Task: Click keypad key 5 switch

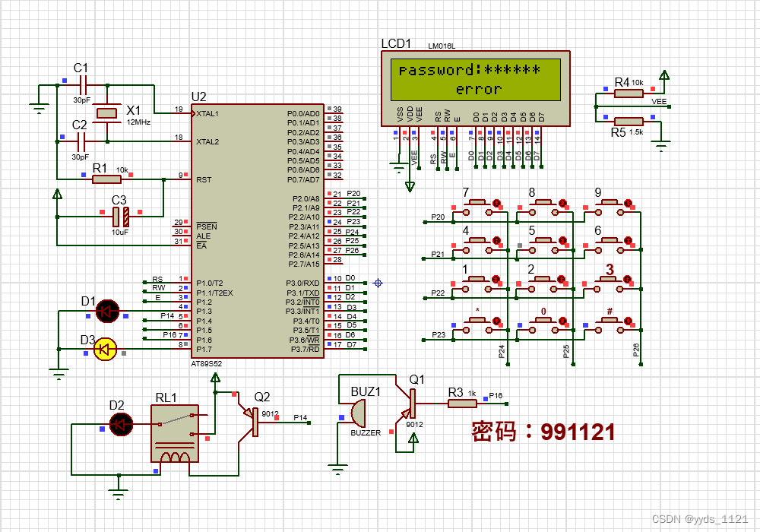Action: pyautogui.click(x=543, y=245)
